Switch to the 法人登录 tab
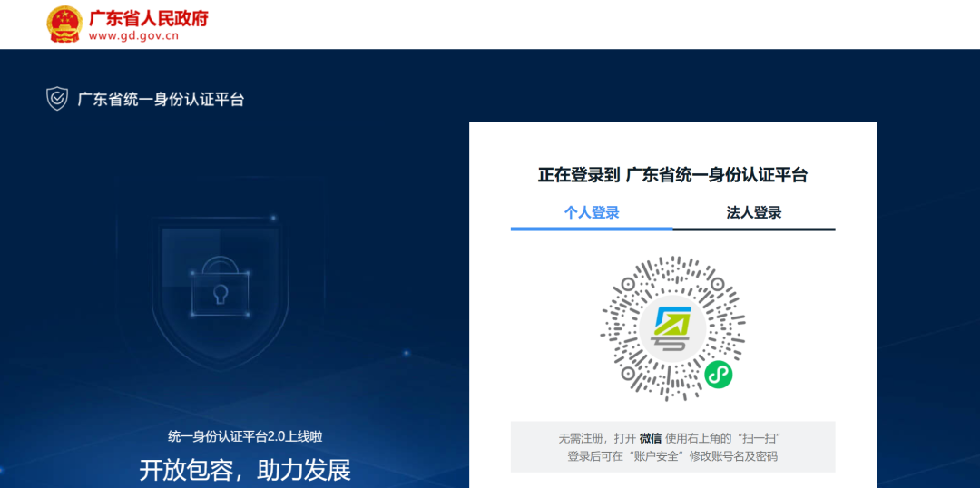This screenshot has width=980, height=488. 754,212
